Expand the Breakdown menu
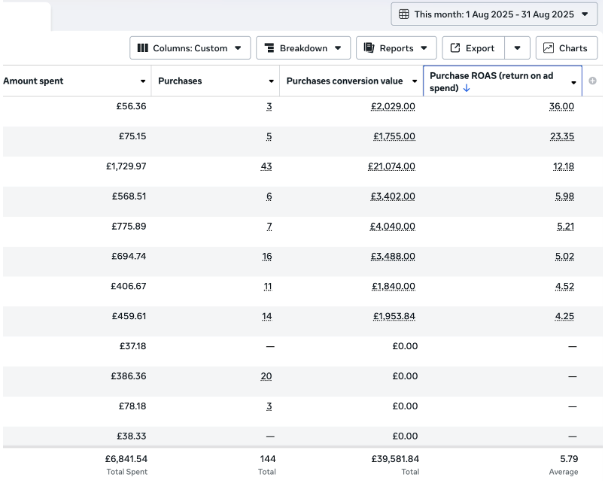 pos(303,48)
